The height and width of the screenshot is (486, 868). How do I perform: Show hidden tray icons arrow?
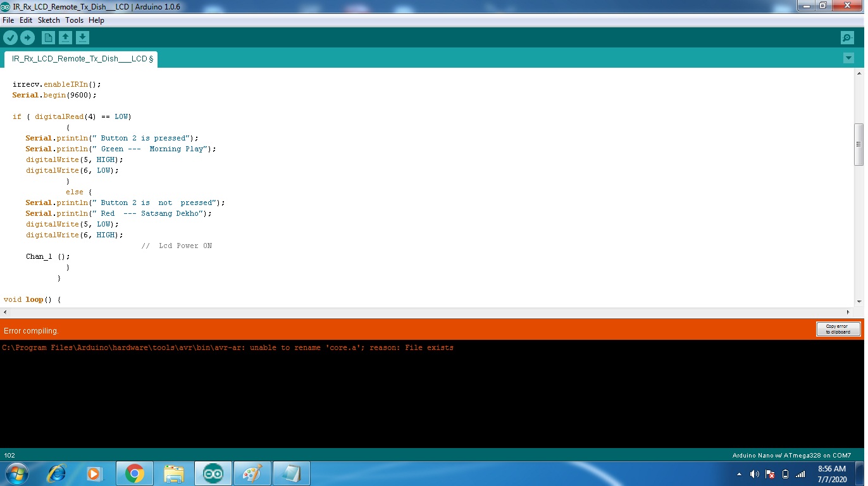740,474
